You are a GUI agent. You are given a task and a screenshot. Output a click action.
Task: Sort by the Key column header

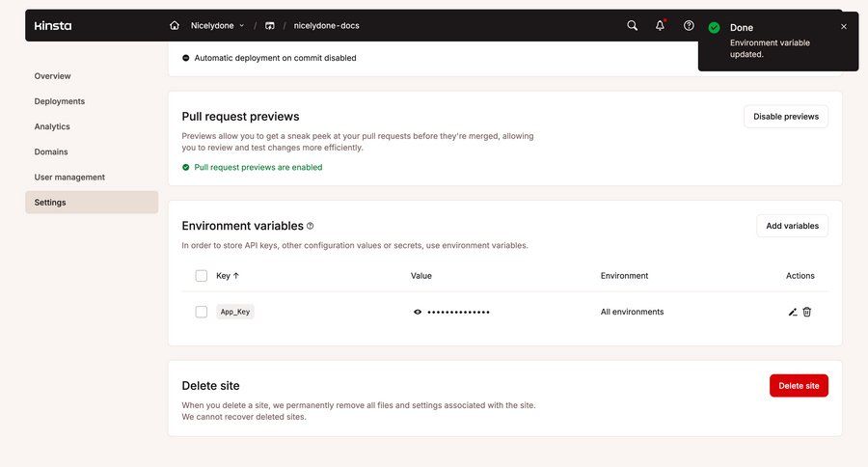228,276
